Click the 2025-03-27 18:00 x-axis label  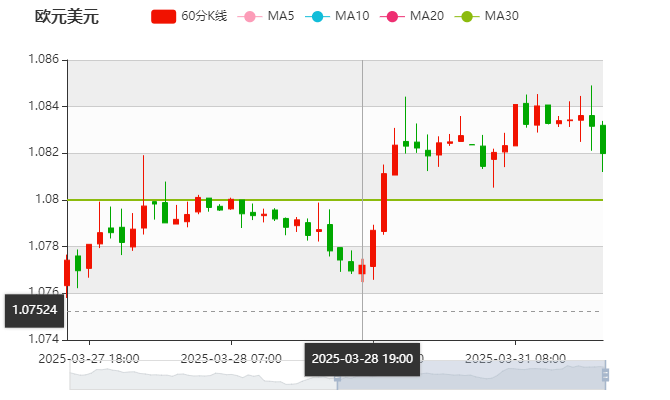tap(88, 357)
